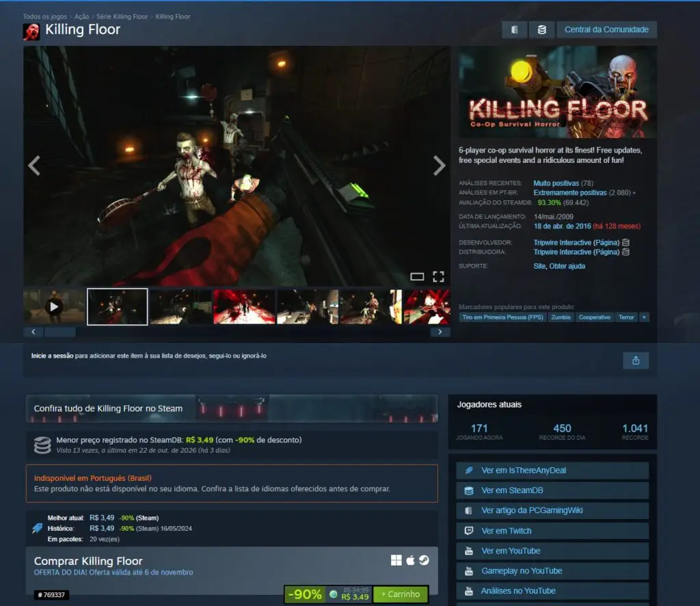Click the Killing Floor capsule header image

point(558,92)
